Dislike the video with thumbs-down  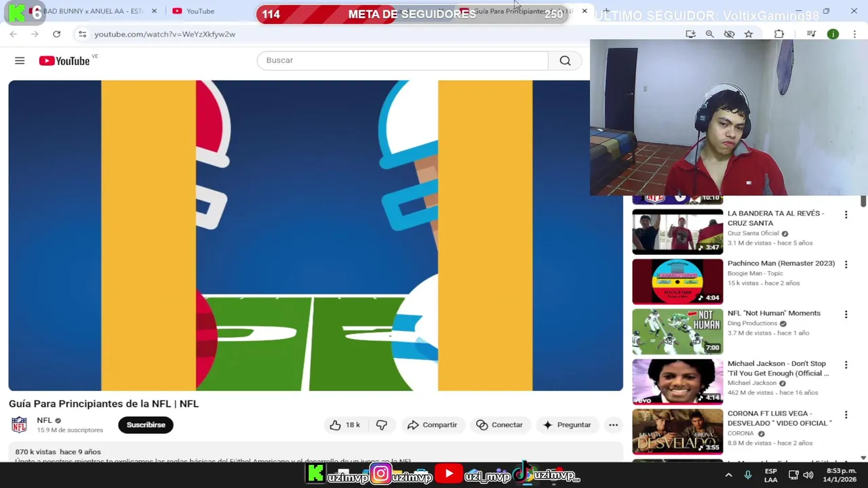[x=382, y=425]
